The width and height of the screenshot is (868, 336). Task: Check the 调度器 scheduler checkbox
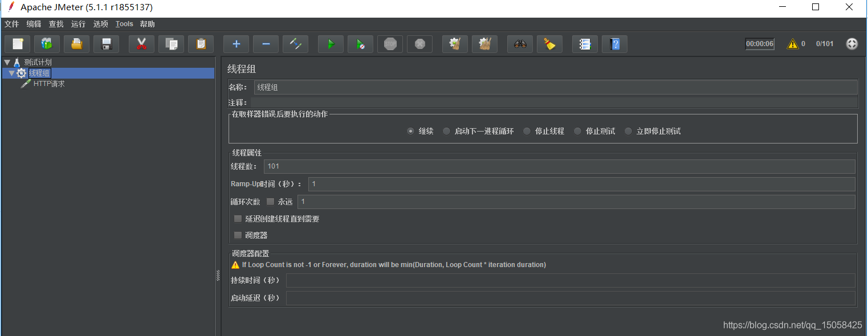(x=238, y=235)
